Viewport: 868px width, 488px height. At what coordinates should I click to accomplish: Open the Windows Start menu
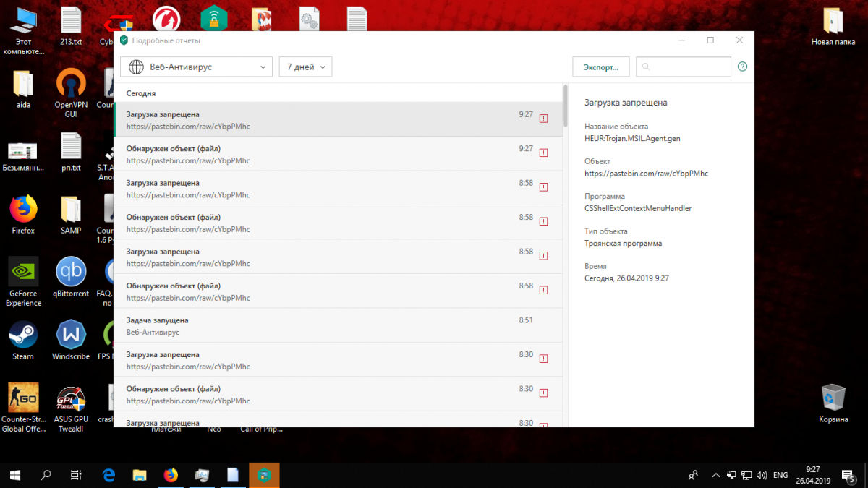tap(15, 475)
